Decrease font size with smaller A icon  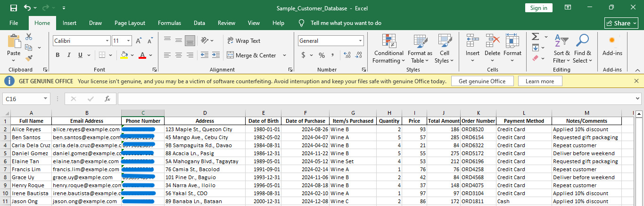[150, 41]
